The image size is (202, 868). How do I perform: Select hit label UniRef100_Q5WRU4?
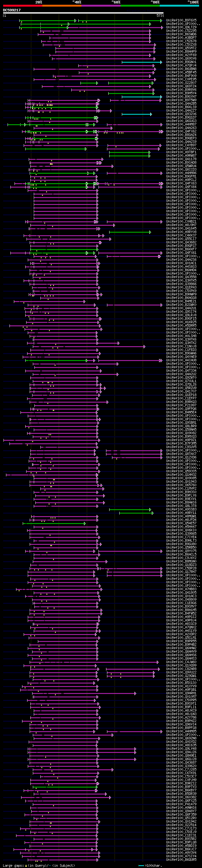[x=181, y=166]
